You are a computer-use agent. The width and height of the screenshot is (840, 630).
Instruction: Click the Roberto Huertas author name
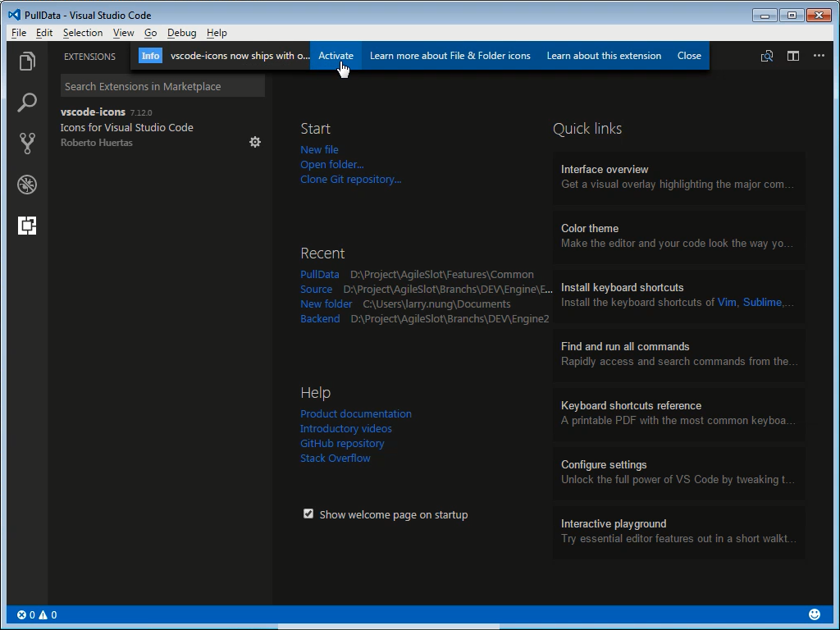97,143
